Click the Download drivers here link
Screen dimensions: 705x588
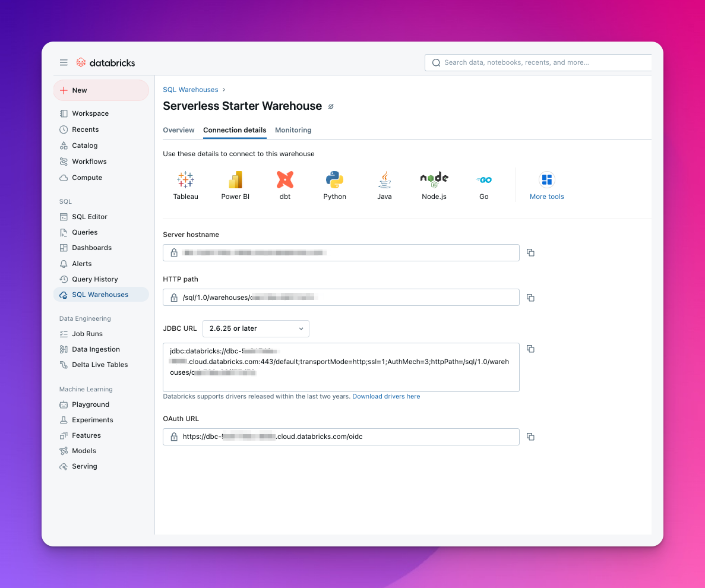(386, 397)
